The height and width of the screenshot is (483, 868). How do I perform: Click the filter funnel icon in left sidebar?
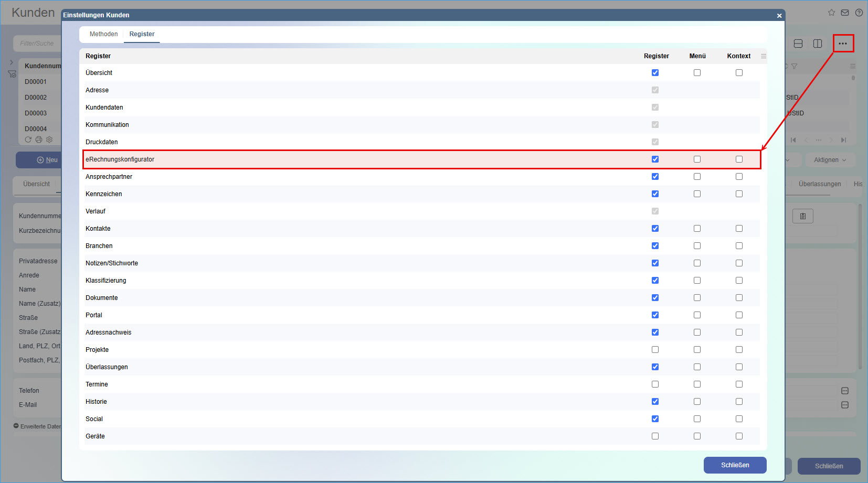click(x=12, y=74)
